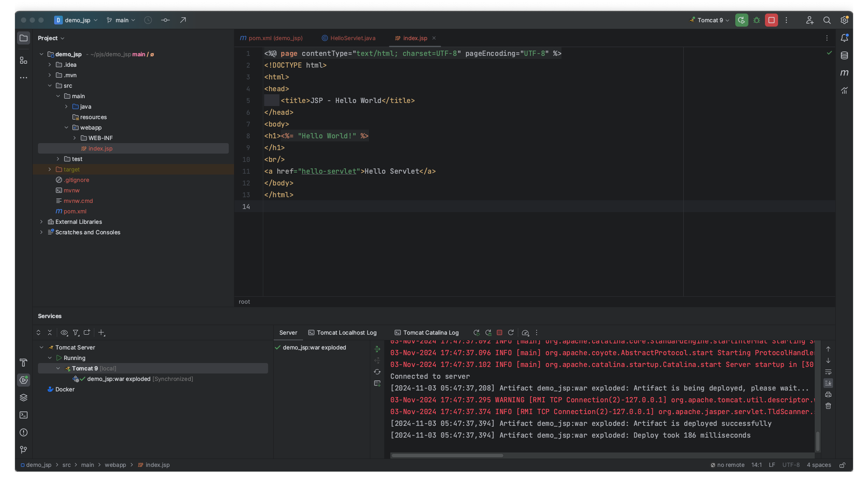The width and height of the screenshot is (868, 490).
Task: Click the Add Service plus icon
Action: tap(102, 332)
